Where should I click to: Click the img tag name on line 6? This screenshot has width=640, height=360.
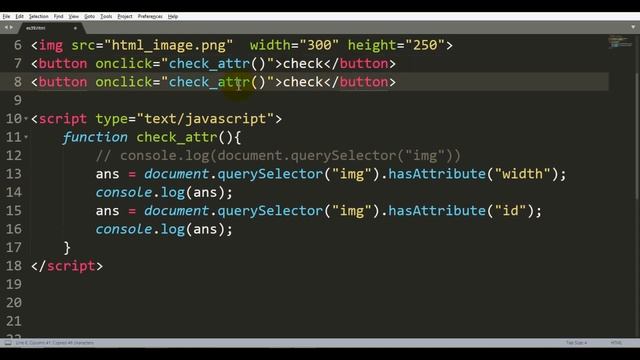point(51,45)
